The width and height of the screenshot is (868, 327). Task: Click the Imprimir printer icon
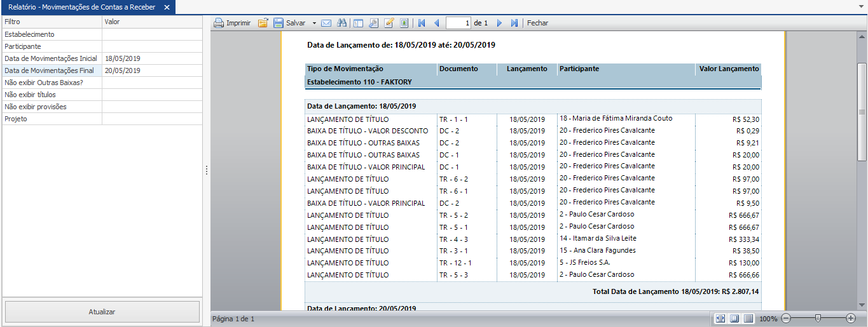[219, 23]
